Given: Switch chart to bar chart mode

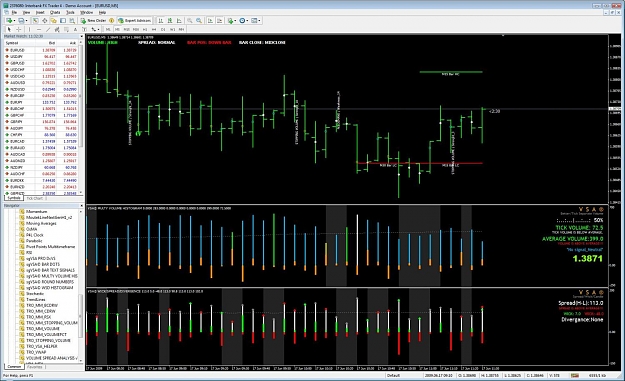Looking at the screenshot, I should 161,20.
